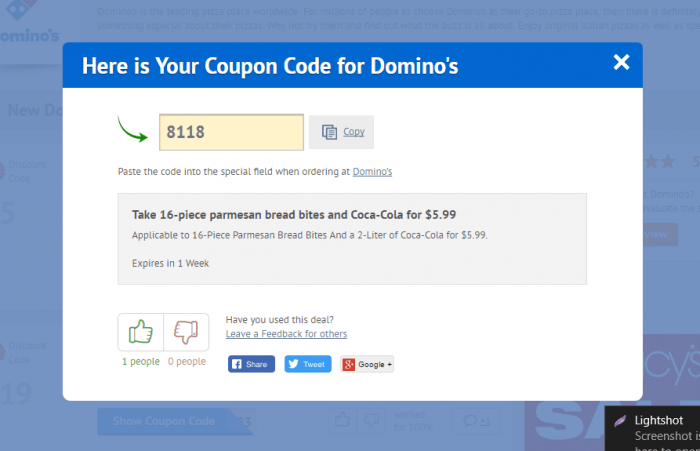Click the Copy code button
Screen dimensions: 700x451
click(342, 132)
